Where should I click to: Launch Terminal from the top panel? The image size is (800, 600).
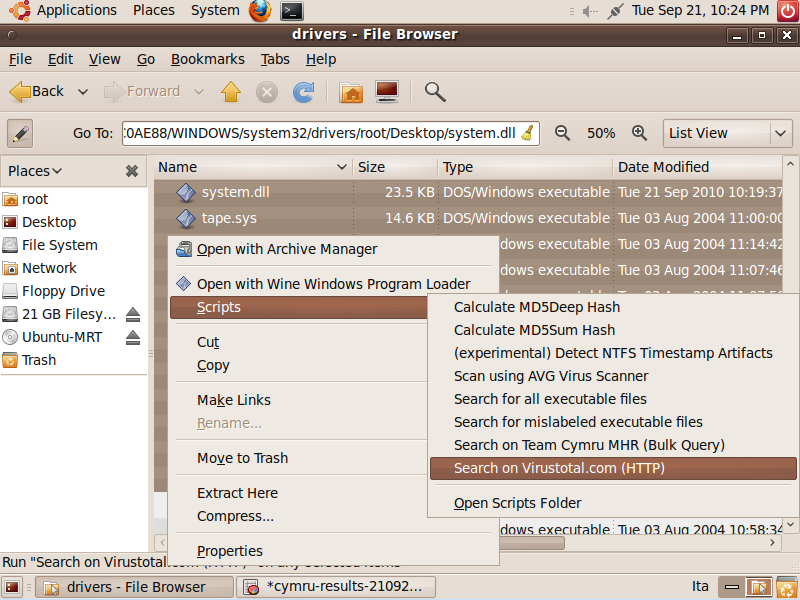[292, 11]
